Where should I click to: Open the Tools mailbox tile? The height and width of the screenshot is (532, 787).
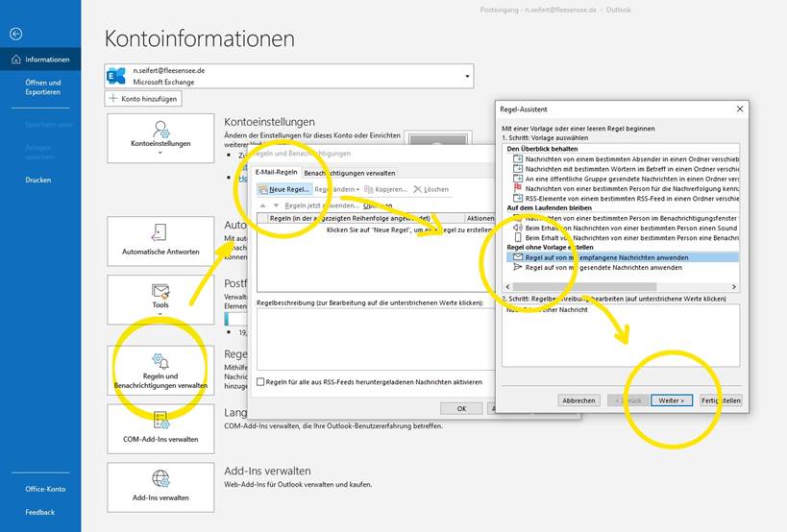click(160, 300)
